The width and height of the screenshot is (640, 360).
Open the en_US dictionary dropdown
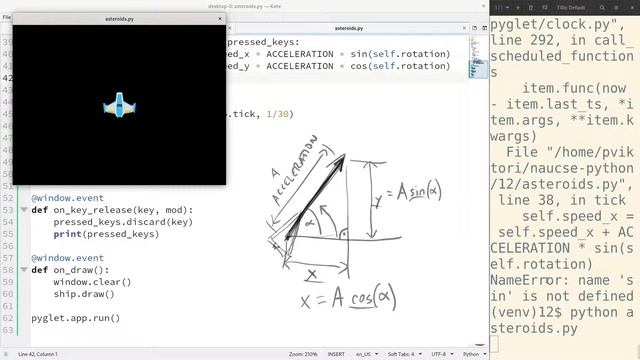(367, 354)
